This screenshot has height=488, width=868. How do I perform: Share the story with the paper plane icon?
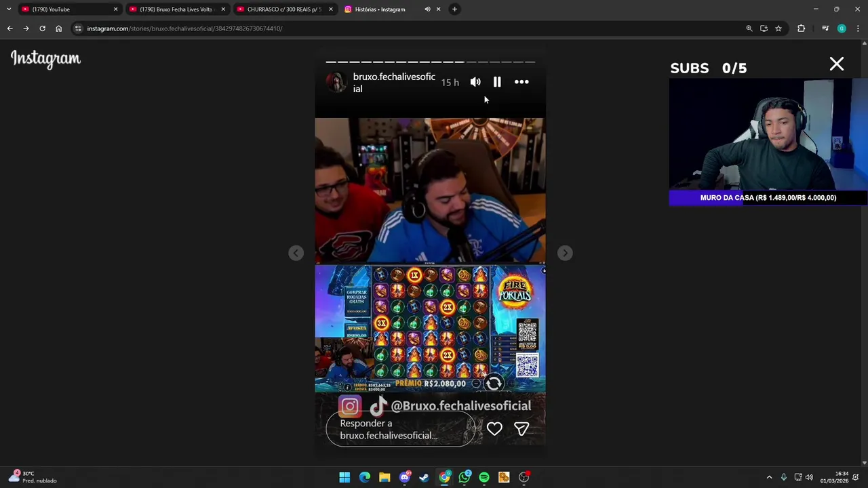click(521, 429)
